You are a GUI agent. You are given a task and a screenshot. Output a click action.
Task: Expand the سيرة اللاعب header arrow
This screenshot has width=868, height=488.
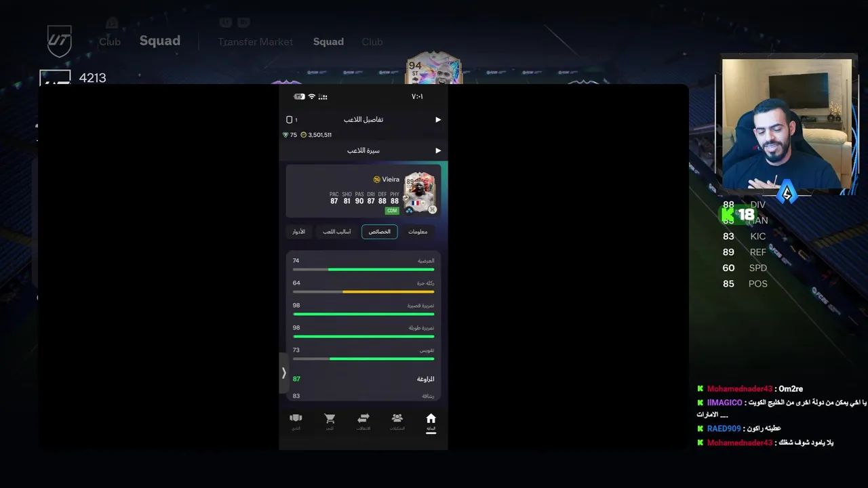438,150
